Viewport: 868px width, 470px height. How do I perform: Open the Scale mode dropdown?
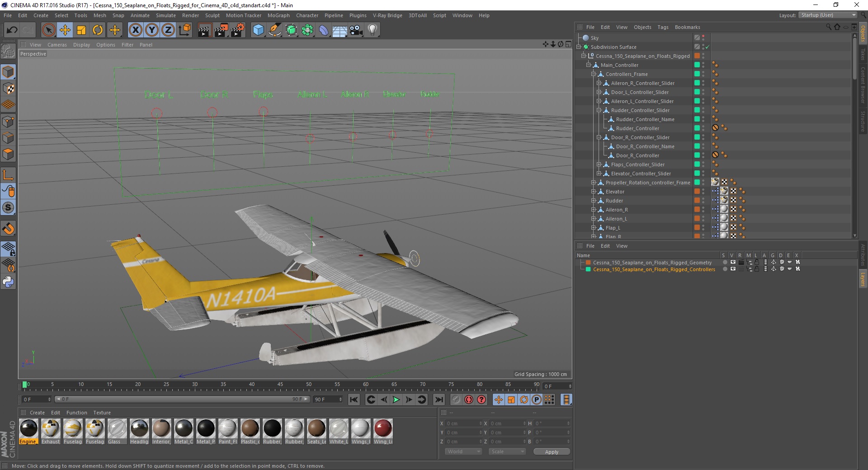(x=507, y=451)
